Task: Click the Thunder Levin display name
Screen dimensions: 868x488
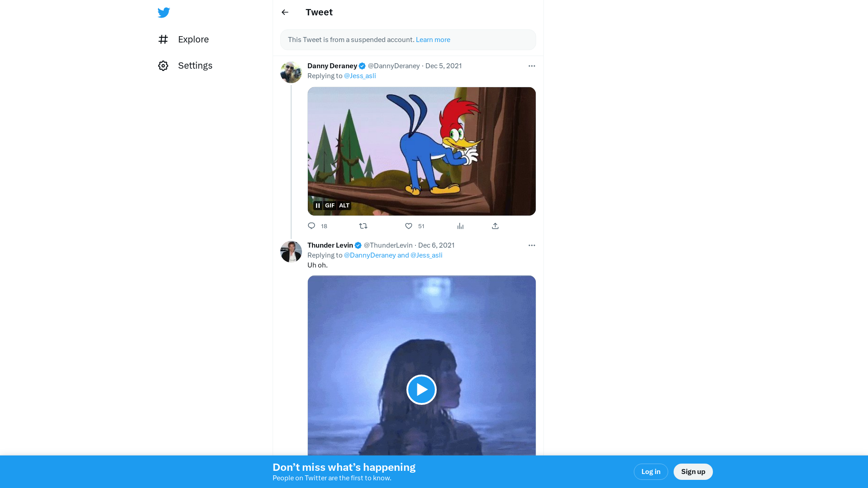Action: click(330, 245)
